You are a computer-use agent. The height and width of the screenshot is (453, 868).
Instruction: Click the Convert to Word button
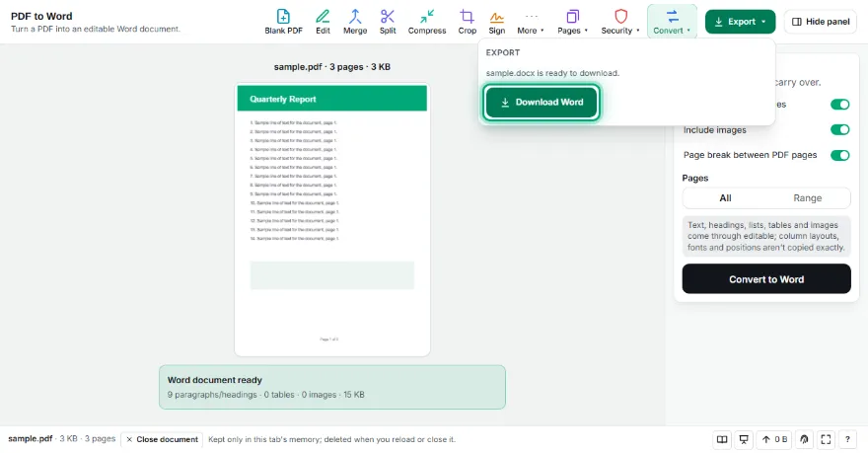pyautogui.click(x=766, y=278)
